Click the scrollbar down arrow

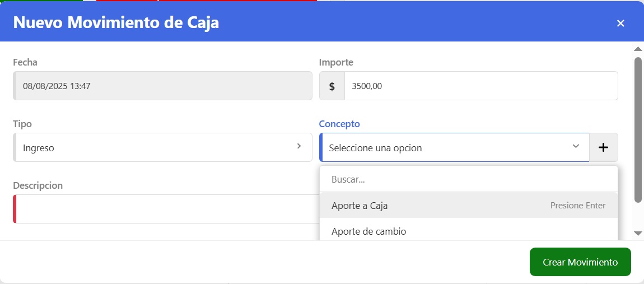click(x=638, y=233)
